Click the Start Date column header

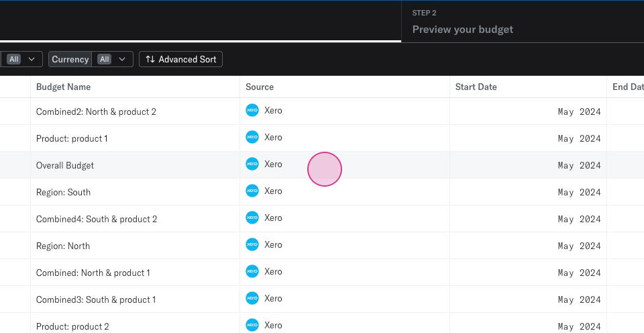[x=476, y=87]
